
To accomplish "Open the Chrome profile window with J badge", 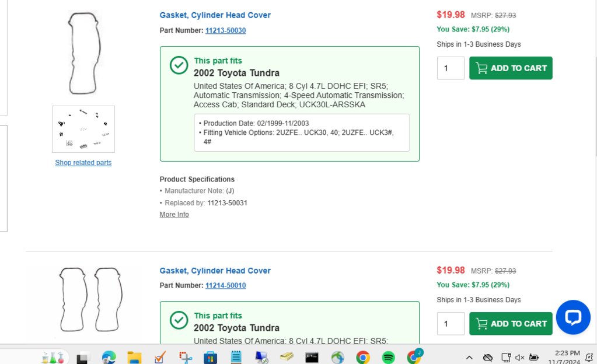I will [x=414, y=356].
